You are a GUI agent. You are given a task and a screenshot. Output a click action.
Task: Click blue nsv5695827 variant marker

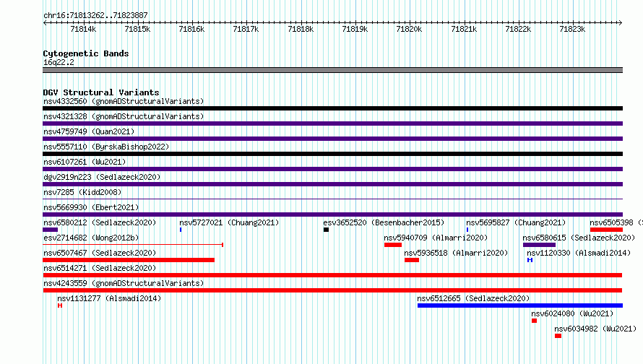point(467,230)
